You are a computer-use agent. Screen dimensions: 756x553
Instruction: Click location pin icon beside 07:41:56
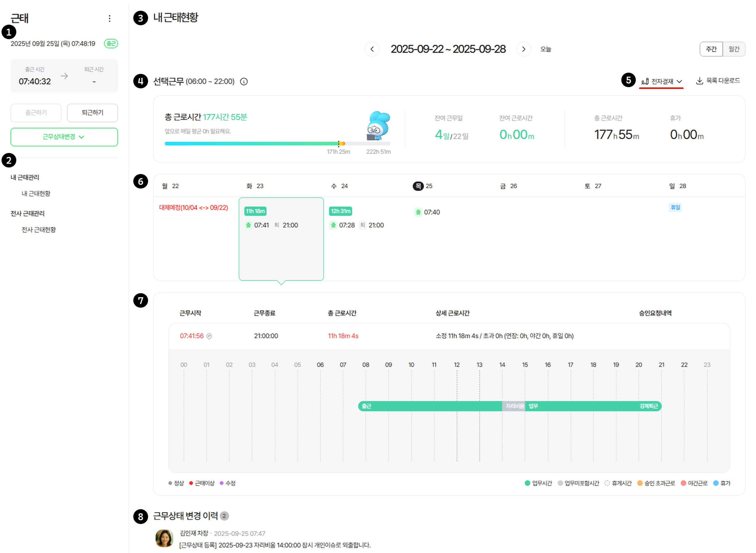click(209, 336)
